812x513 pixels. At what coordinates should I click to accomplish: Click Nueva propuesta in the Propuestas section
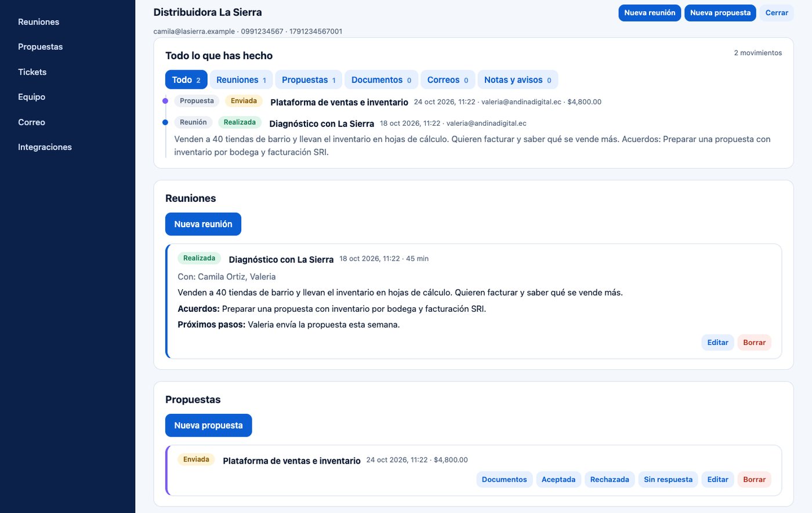(x=208, y=425)
